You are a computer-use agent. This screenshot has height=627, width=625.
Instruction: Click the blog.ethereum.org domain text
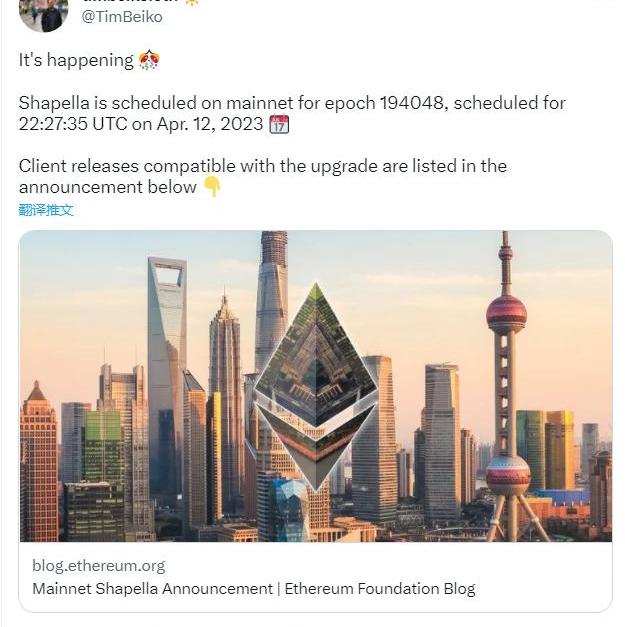pos(98,566)
